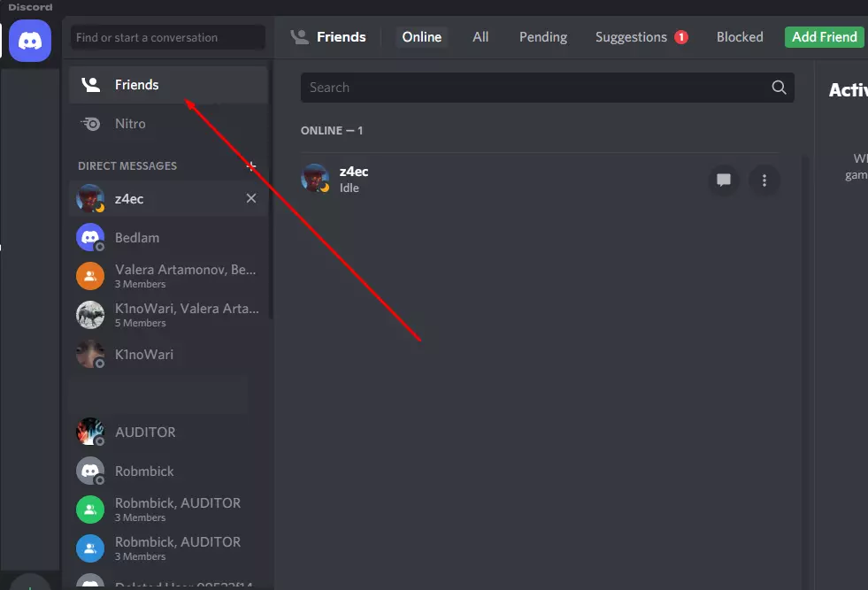This screenshot has height=590, width=868.
Task: Open the Suggestions tab
Action: point(641,37)
